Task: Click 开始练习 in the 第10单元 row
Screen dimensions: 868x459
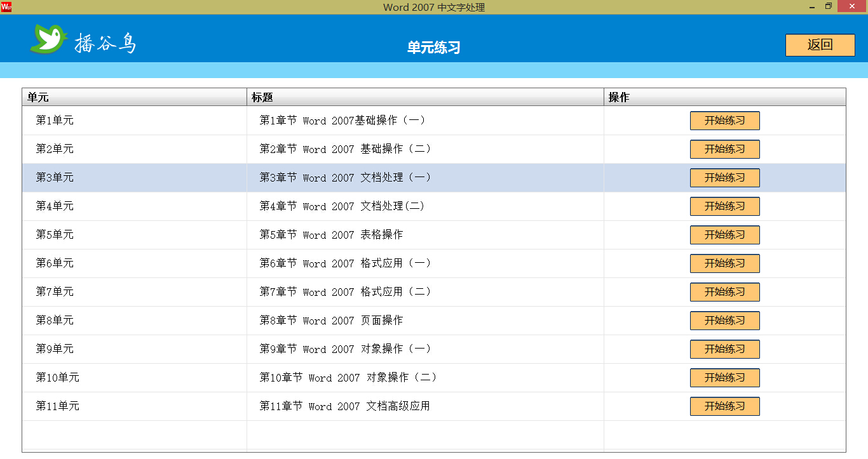Action: tap(724, 378)
